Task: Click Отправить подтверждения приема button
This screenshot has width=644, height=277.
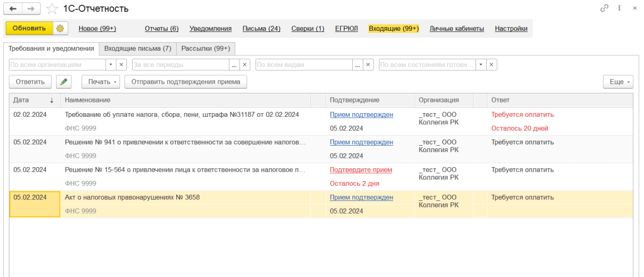Action: 186,82
